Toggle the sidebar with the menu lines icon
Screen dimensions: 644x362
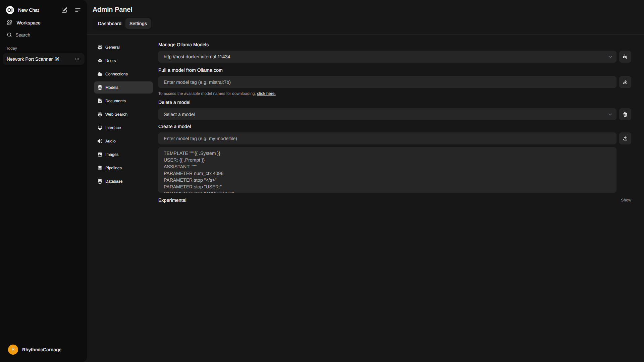point(78,10)
